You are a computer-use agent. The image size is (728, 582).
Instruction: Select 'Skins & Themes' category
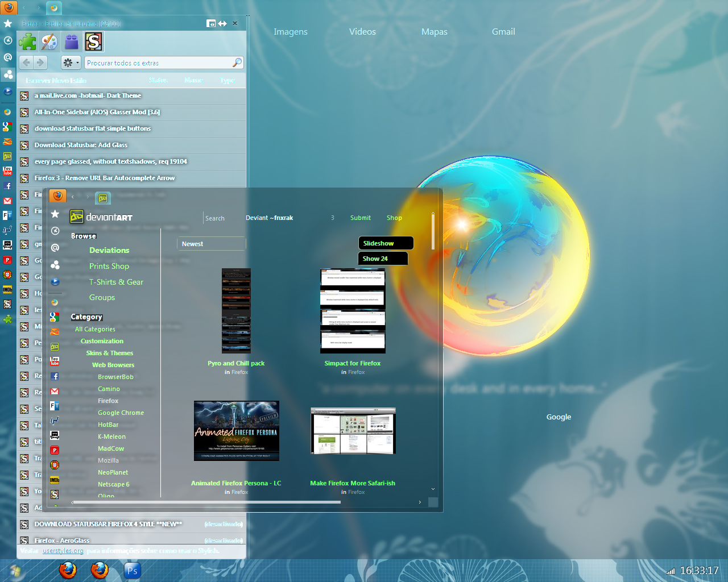pyautogui.click(x=110, y=353)
